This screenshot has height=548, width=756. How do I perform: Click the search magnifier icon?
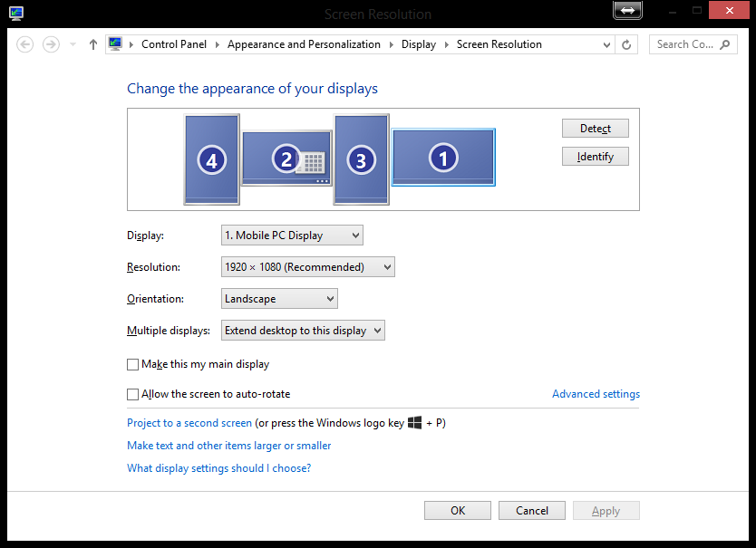(724, 44)
